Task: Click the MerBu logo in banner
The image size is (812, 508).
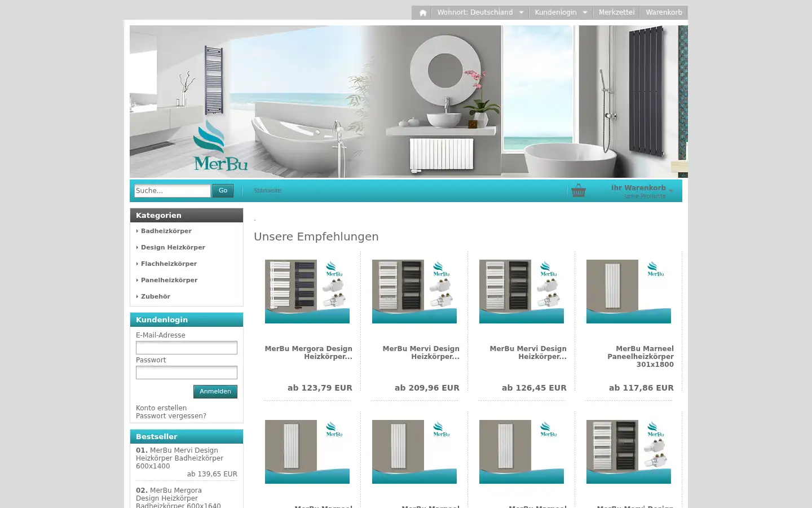Action: 220,146
